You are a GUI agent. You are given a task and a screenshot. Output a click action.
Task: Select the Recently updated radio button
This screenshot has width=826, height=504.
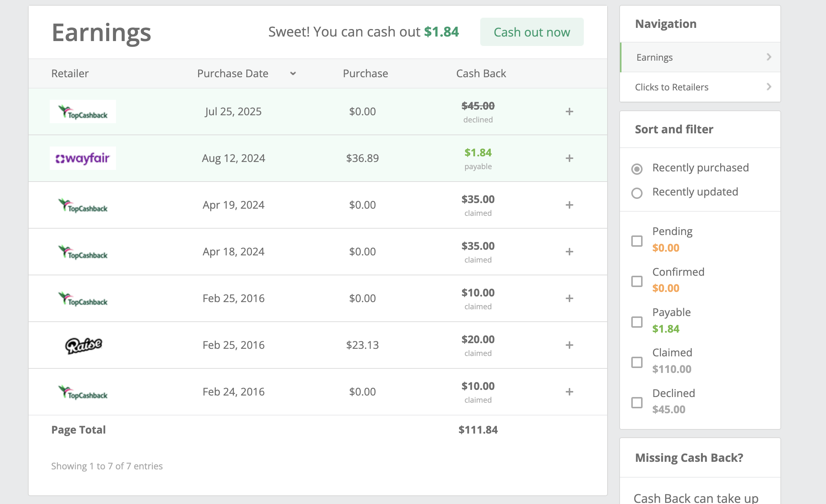pyautogui.click(x=637, y=193)
